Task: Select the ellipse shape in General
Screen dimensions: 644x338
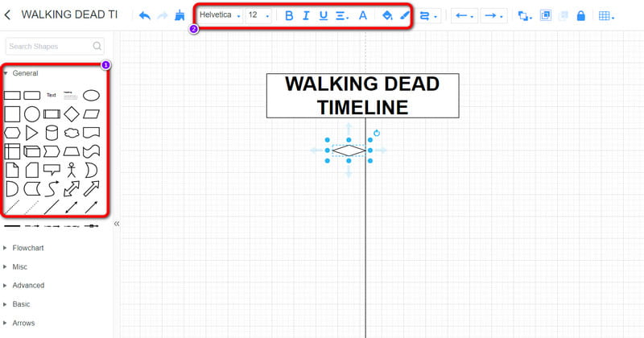Action: (x=92, y=95)
